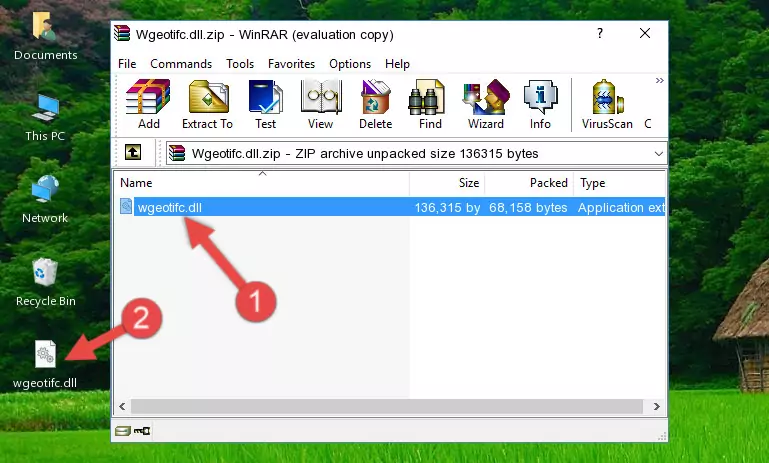Select the Network desktop icon

45,199
